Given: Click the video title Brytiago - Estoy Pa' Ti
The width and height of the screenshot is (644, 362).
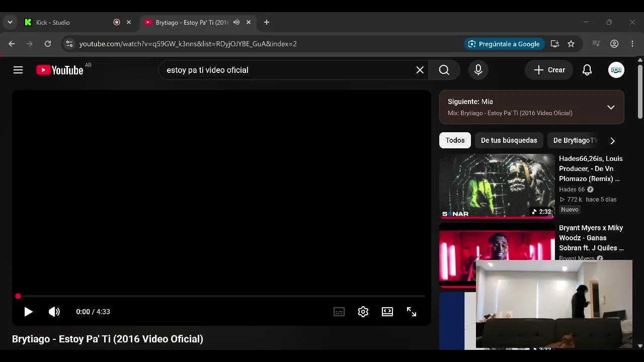Looking at the screenshot, I should [x=108, y=339].
